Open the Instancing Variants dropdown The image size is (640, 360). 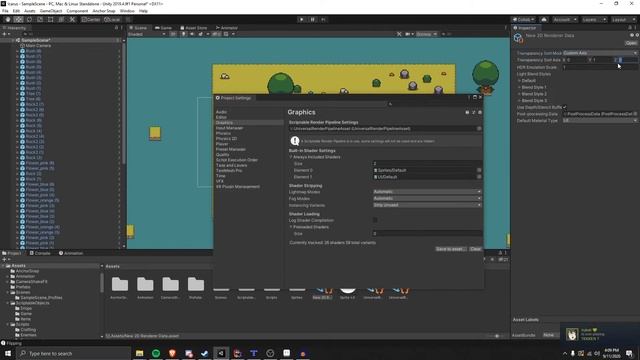427,205
